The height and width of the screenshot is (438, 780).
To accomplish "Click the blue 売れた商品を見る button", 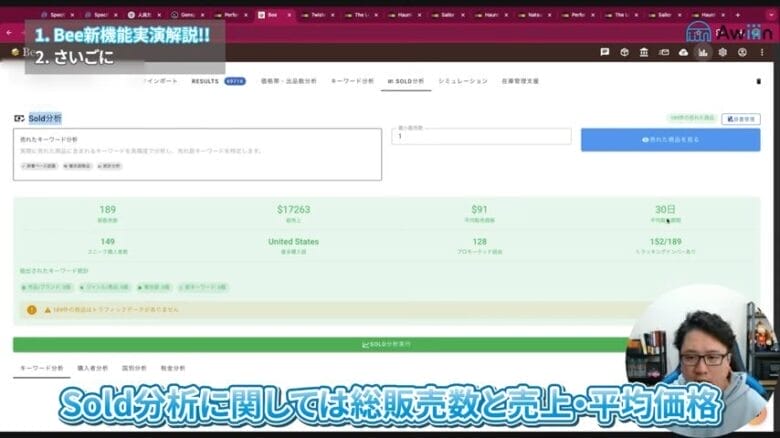I will pos(670,140).
